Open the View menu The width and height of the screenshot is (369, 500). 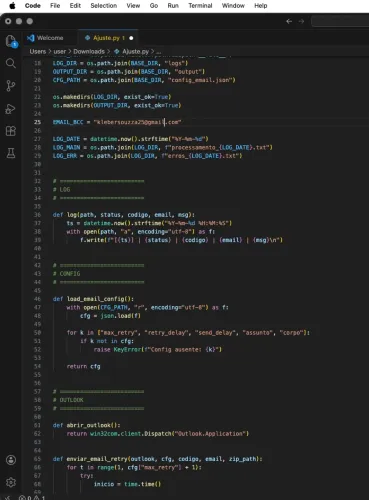[x=133, y=6]
